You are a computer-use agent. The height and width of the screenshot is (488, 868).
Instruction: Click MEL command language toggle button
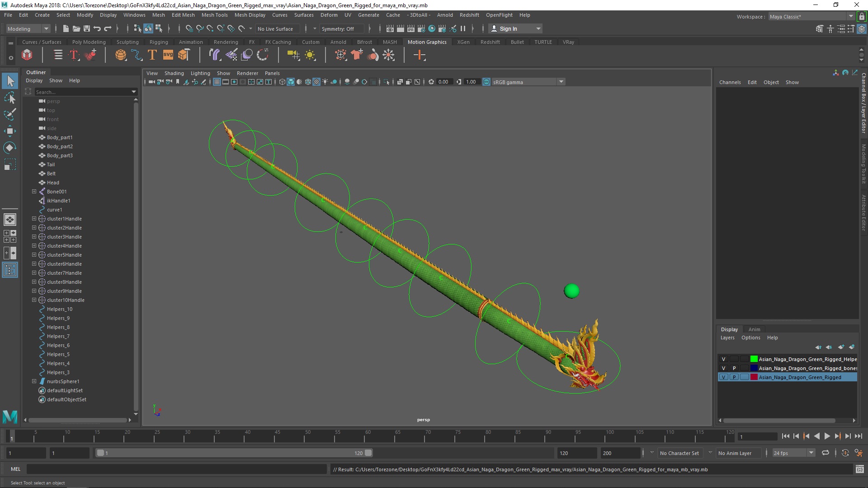(x=16, y=469)
